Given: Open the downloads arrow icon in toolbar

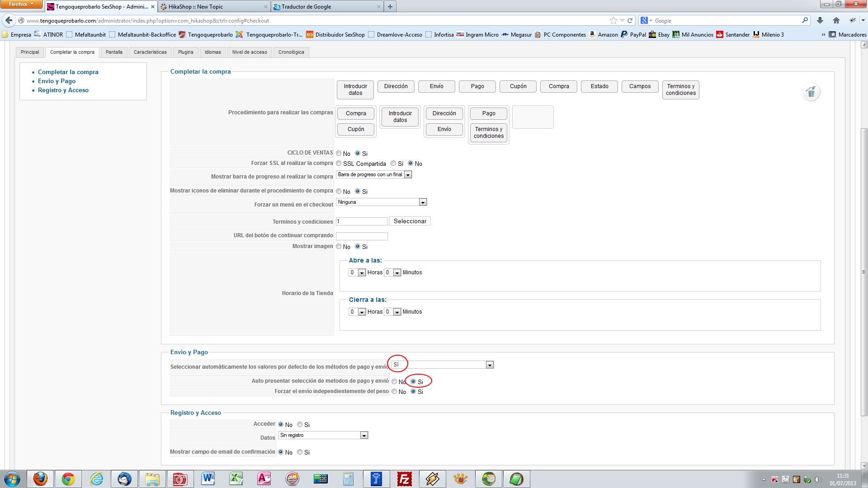Looking at the screenshot, I should point(820,20).
